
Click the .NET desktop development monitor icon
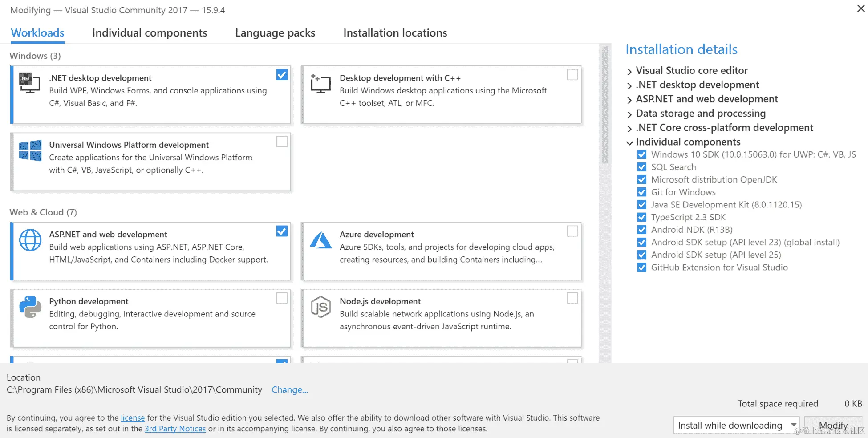[30, 83]
